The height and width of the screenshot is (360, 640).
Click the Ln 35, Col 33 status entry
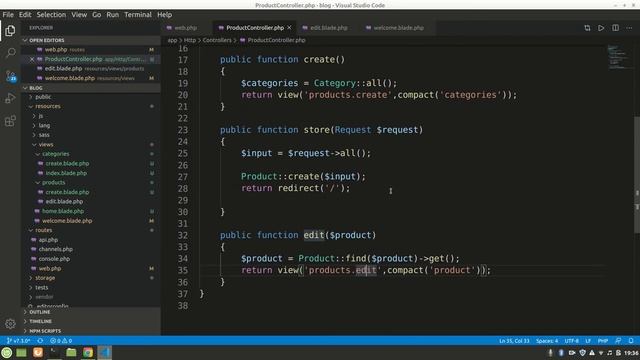point(514,340)
